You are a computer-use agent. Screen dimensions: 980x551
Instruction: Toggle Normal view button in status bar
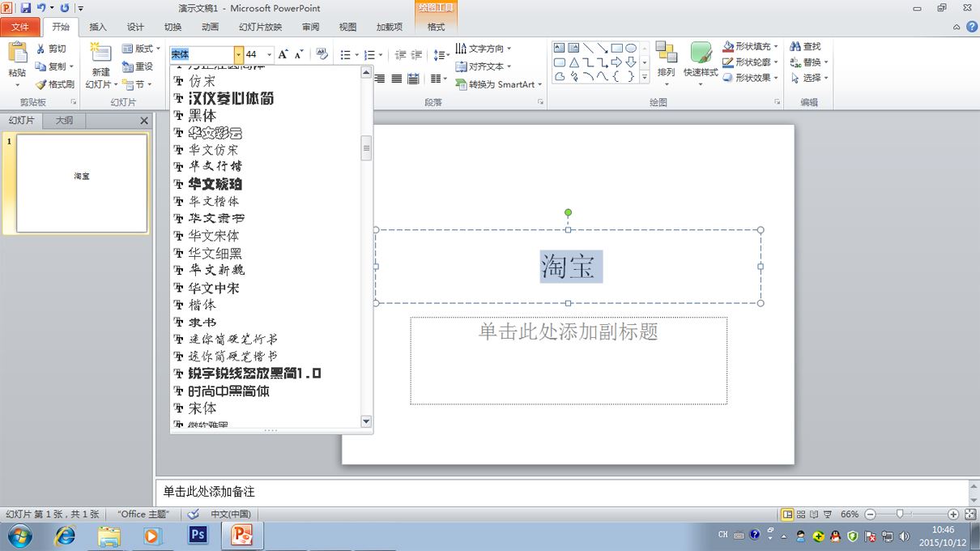[x=787, y=515]
